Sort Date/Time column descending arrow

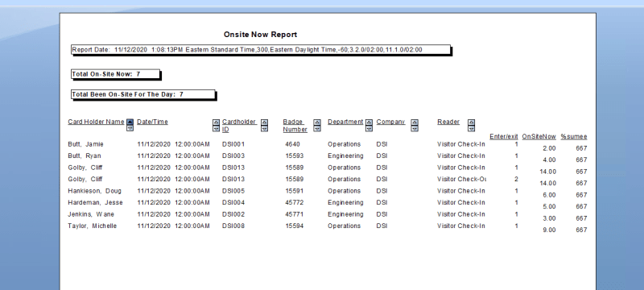(x=216, y=129)
